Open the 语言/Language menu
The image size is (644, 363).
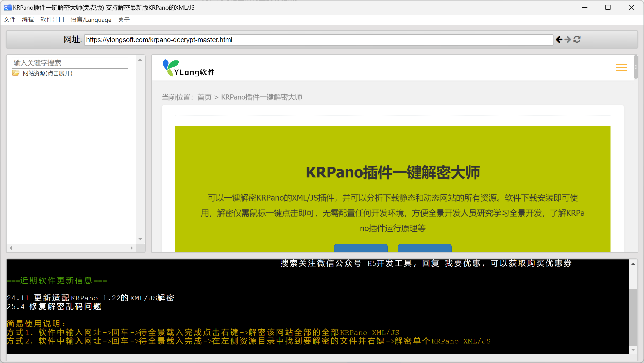point(91,20)
